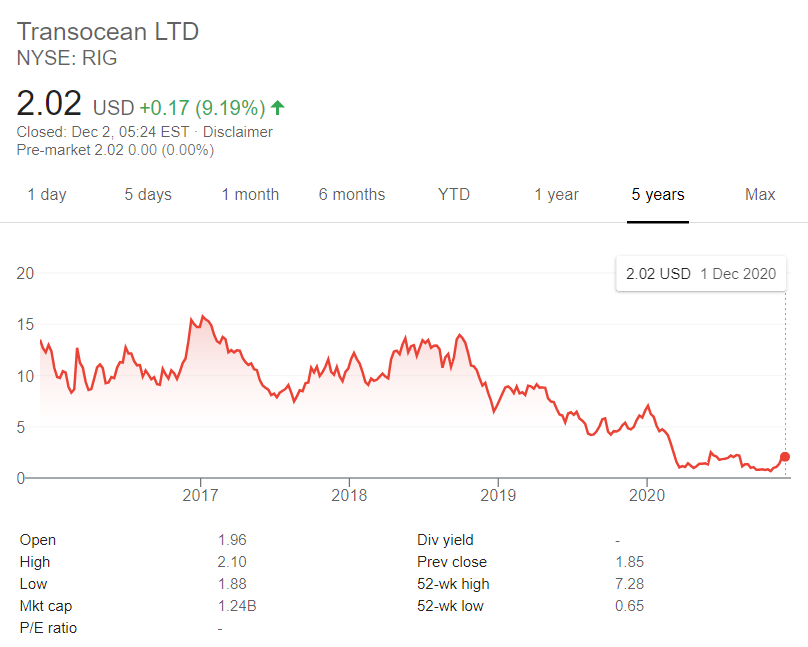Click the active 5 years tab
Image resolution: width=808 pixels, height=647 pixels.
coord(658,195)
